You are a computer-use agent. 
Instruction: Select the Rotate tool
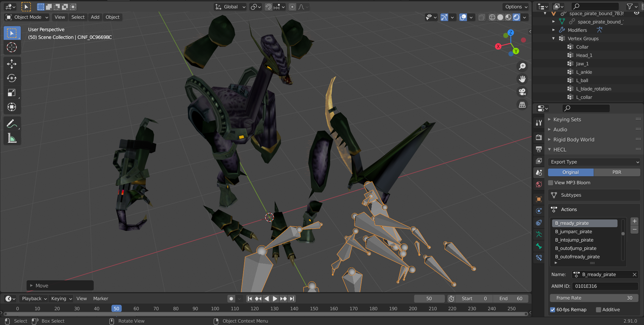coord(12,78)
